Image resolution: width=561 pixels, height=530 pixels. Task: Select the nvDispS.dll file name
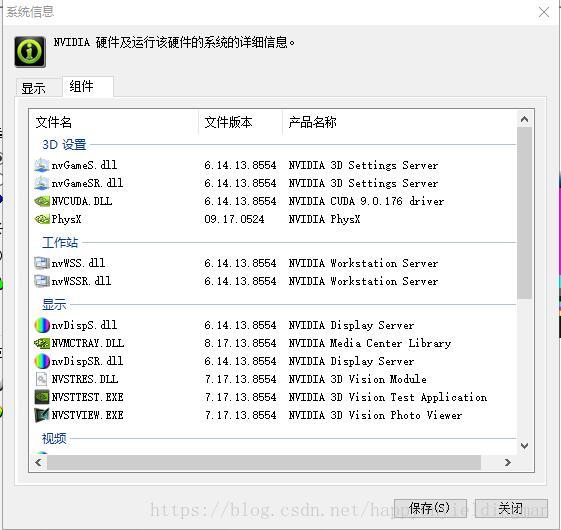pyautogui.click(x=84, y=325)
